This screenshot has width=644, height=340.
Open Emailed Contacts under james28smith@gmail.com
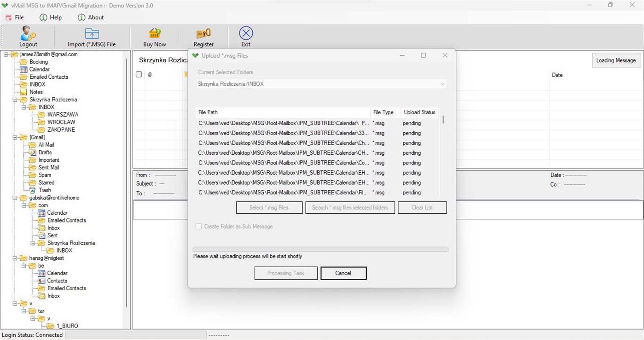coord(49,77)
